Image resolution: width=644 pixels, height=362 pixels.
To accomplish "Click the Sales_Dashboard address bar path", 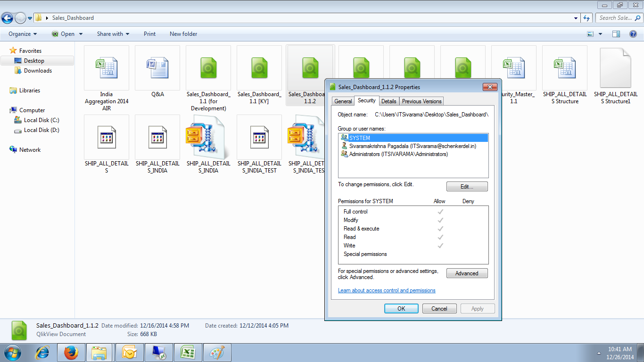I will click(x=73, y=18).
